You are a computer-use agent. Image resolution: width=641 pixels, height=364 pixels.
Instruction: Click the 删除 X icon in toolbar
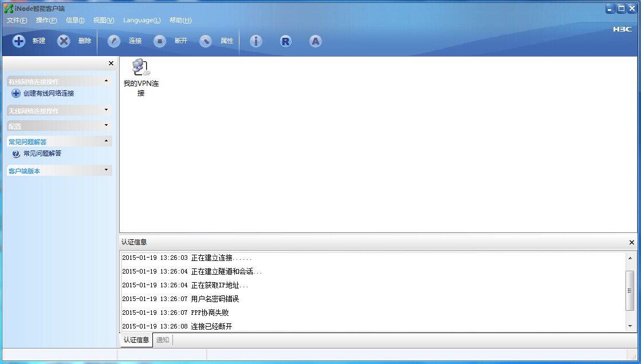coord(64,41)
